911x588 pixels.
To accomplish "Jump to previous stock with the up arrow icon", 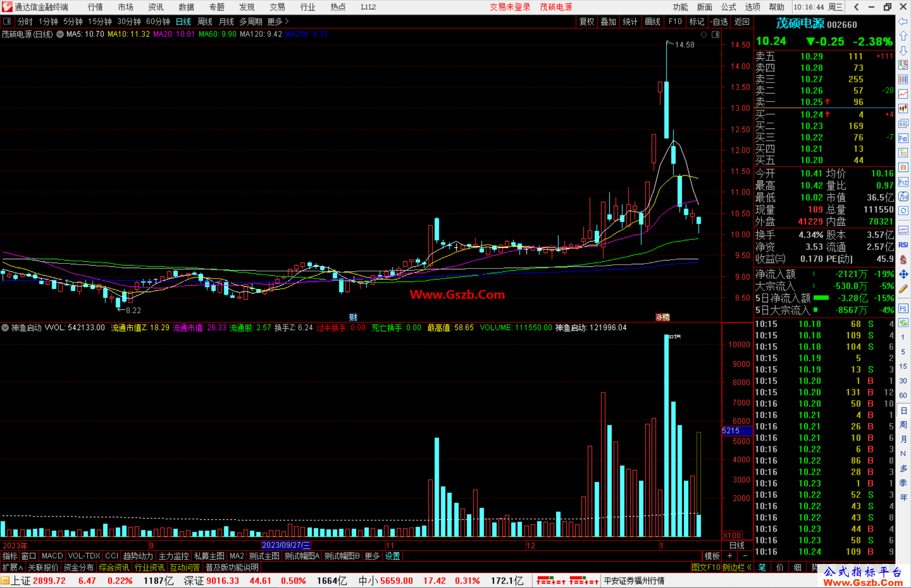I will click(x=903, y=36).
